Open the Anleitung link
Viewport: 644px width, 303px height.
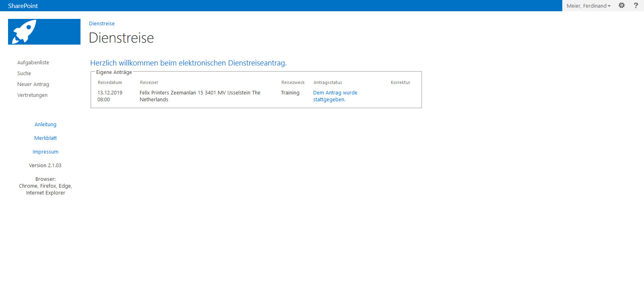(45, 125)
